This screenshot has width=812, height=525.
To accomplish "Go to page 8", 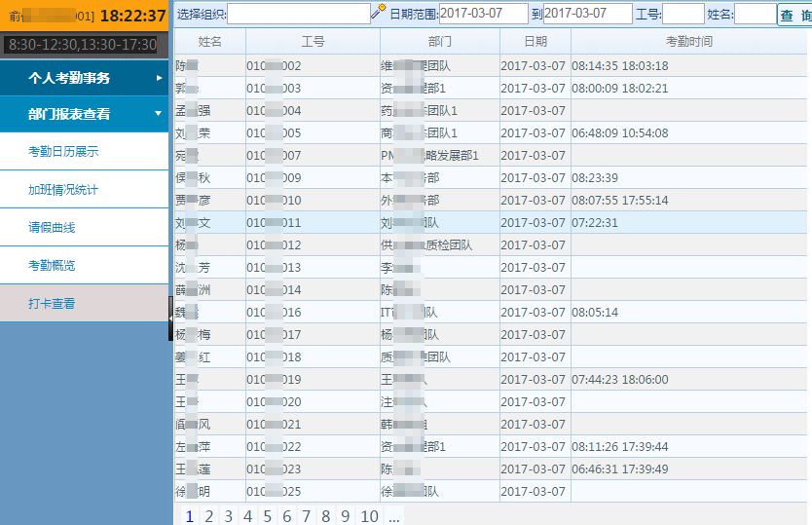I will (325, 516).
